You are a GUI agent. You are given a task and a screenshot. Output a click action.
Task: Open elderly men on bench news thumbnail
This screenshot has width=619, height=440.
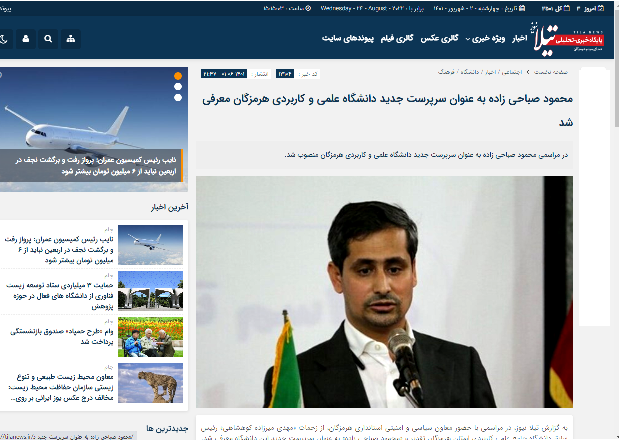tap(150, 337)
